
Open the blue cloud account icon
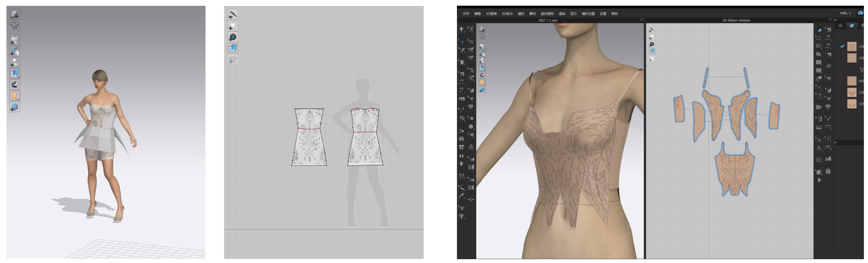(860, 13)
